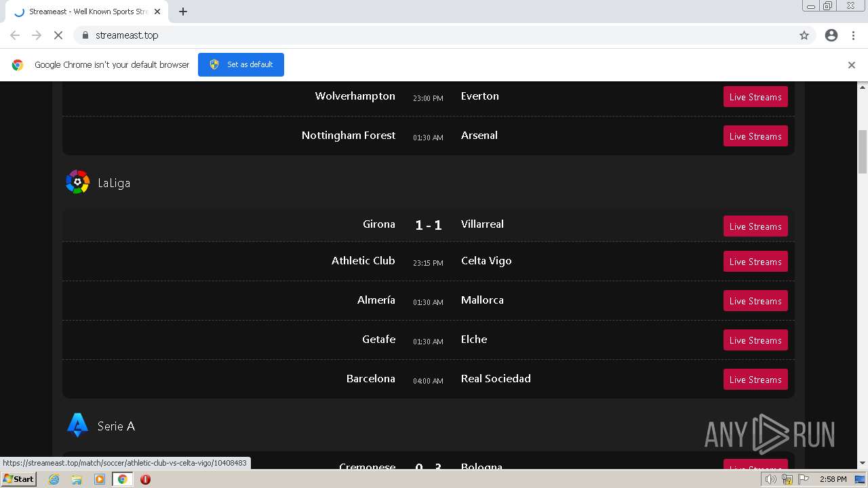The image size is (868, 488).
Task: Click the Arsenal team name
Action: (x=479, y=136)
